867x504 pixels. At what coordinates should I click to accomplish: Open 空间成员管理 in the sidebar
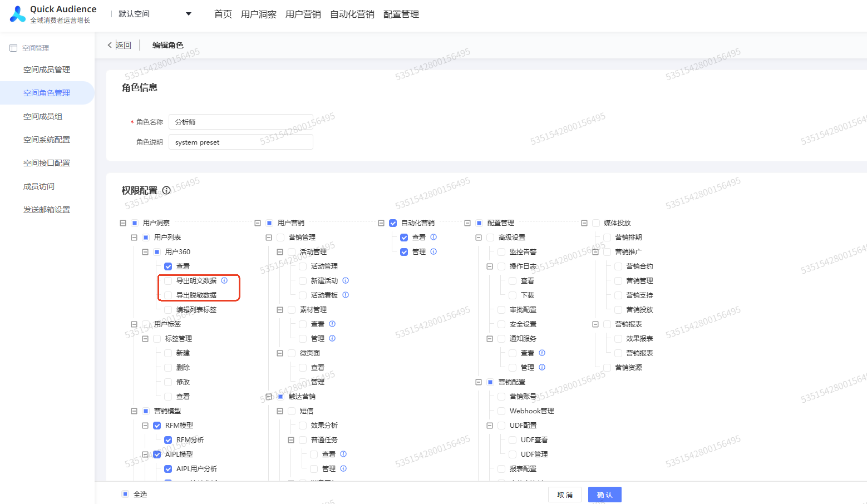pos(47,70)
